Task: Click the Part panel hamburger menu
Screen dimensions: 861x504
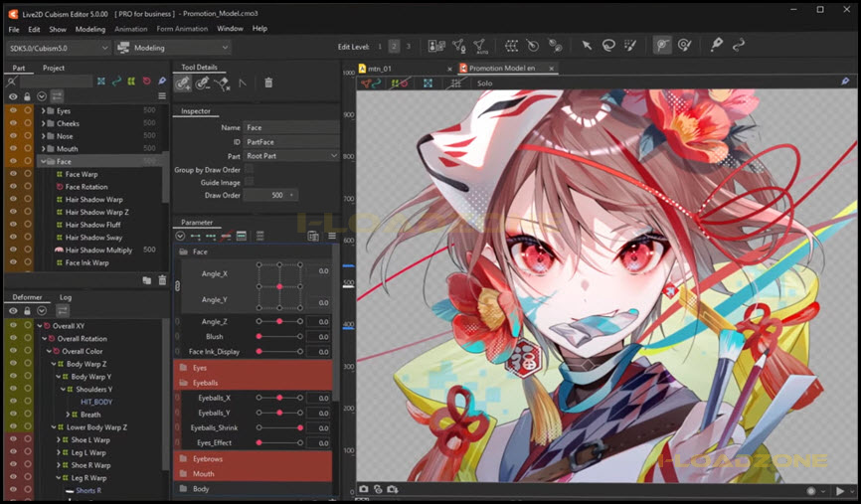Action: point(162,96)
